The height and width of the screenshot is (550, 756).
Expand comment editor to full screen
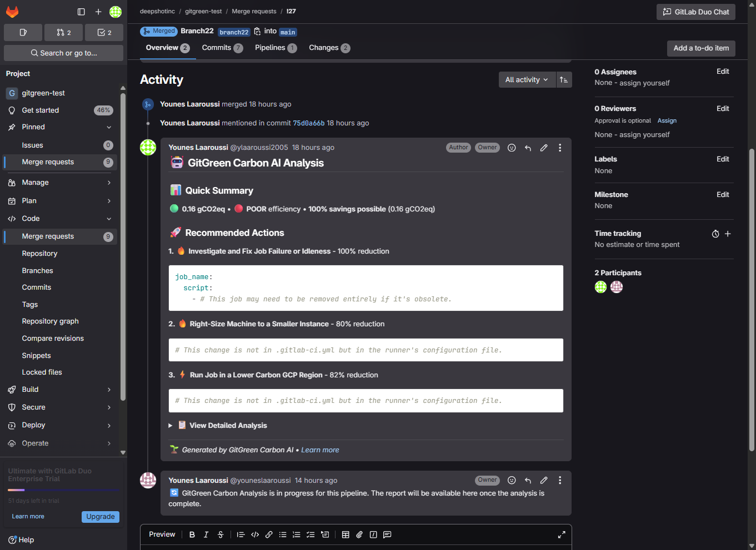[x=562, y=534]
